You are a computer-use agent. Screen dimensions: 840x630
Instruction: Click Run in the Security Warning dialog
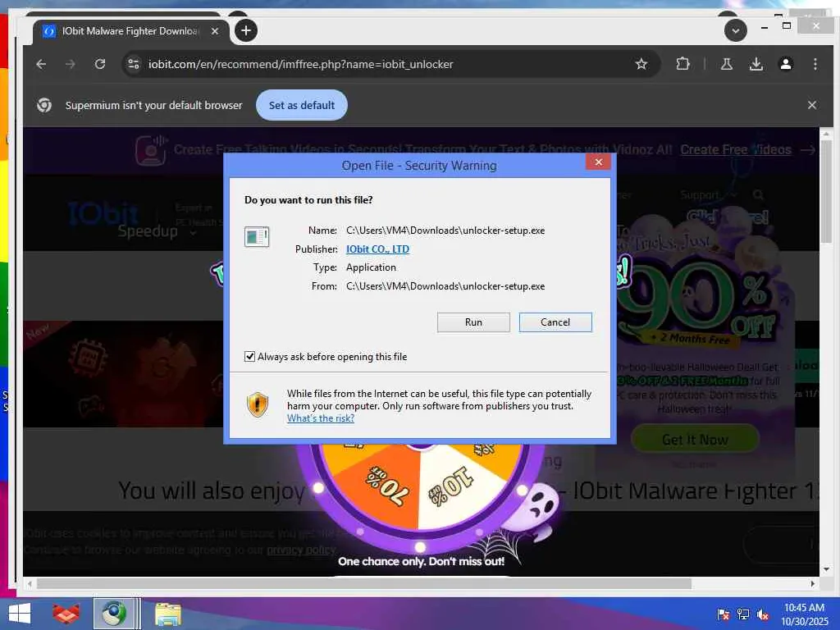coord(473,322)
